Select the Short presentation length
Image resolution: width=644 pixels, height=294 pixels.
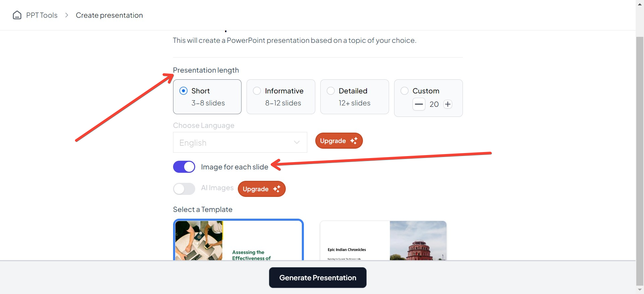tap(183, 91)
